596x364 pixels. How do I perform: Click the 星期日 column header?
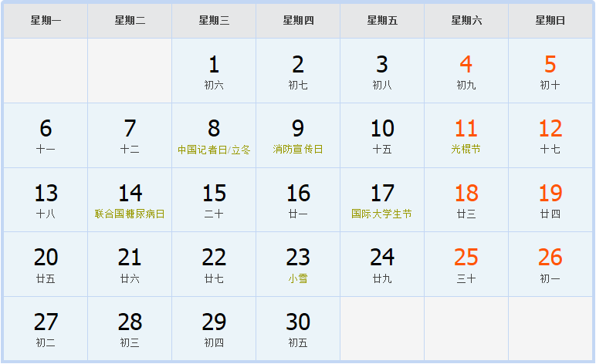pos(550,21)
